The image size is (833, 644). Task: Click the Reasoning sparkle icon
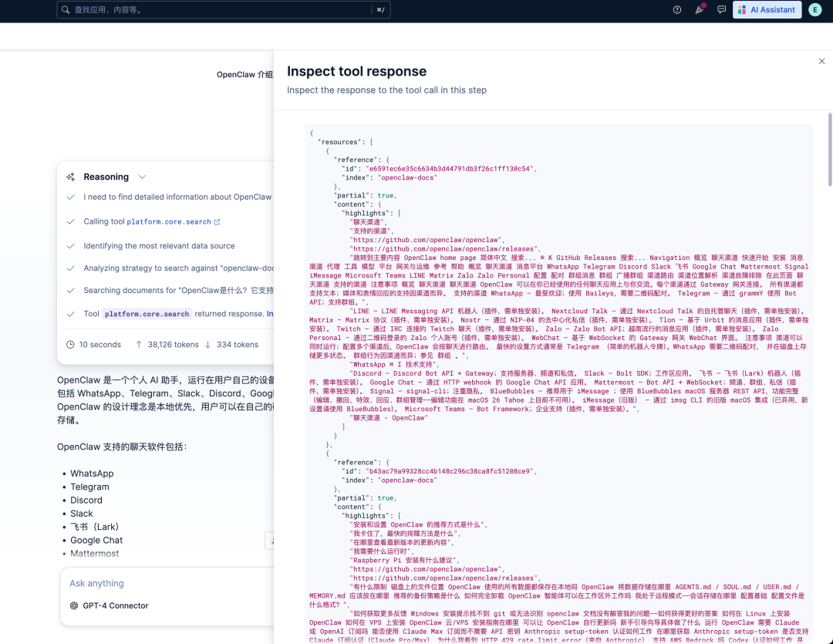tap(70, 177)
